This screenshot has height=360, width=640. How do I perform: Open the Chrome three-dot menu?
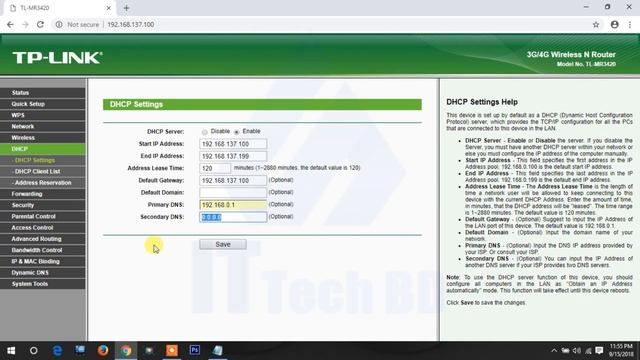[x=630, y=24]
